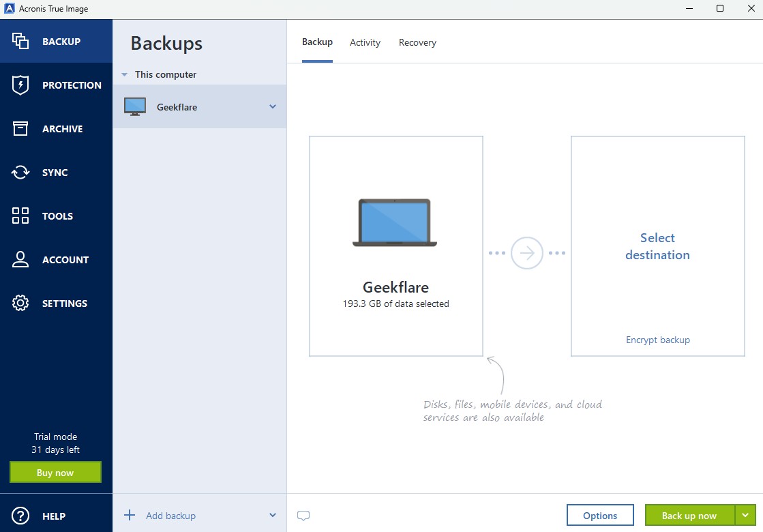Screen dimensions: 763x532
Task: Click Select destination
Action: (657, 246)
